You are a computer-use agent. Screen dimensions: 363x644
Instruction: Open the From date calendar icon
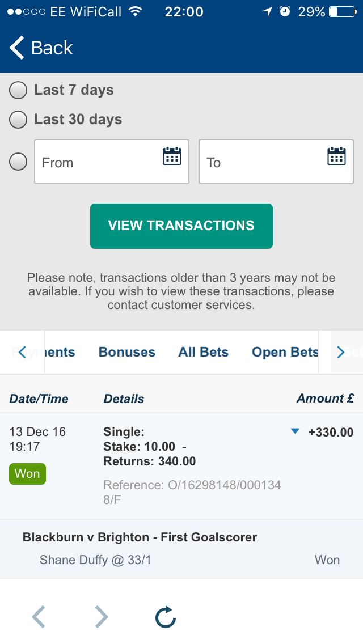click(x=172, y=156)
